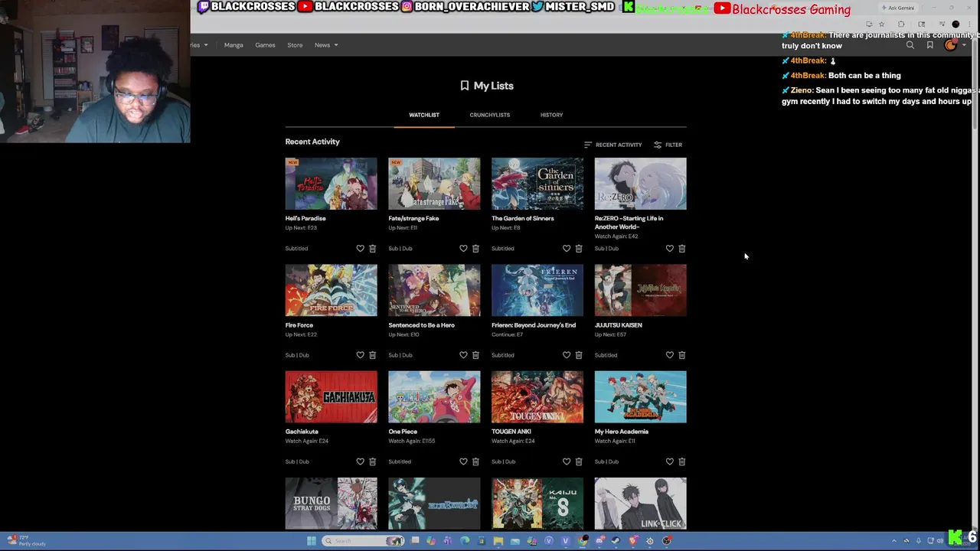Remove TOUGEN ANKI using trash icon
Screen dimensions: 980x551
pyautogui.click(x=579, y=461)
